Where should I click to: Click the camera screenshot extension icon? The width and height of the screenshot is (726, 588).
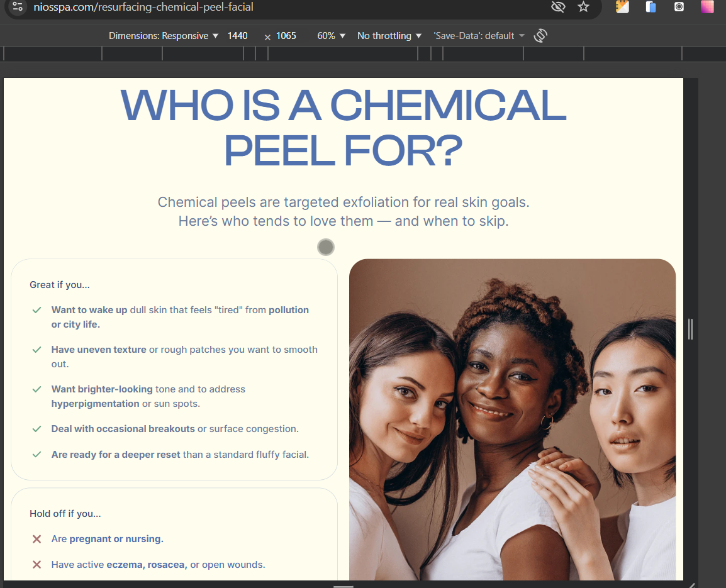coord(679,7)
